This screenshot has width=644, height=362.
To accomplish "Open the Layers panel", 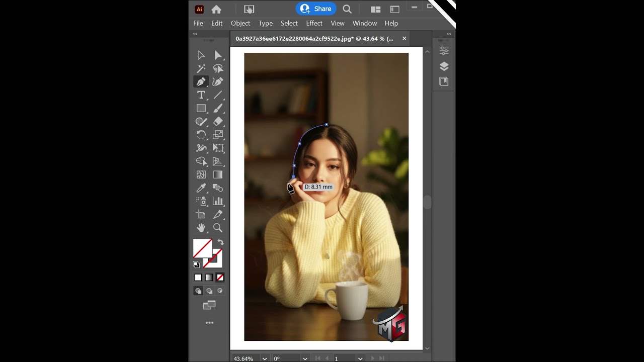I will pyautogui.click(x=444, y=66).
